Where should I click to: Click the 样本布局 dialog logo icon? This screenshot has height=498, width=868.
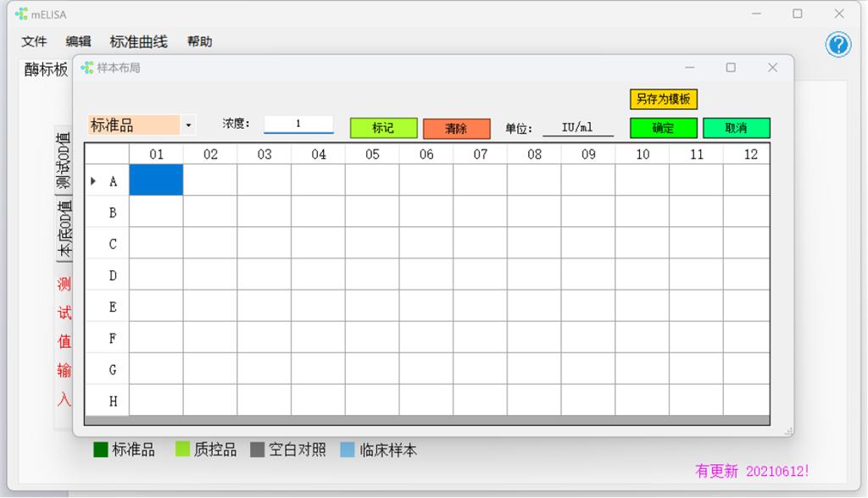(87, 68)
